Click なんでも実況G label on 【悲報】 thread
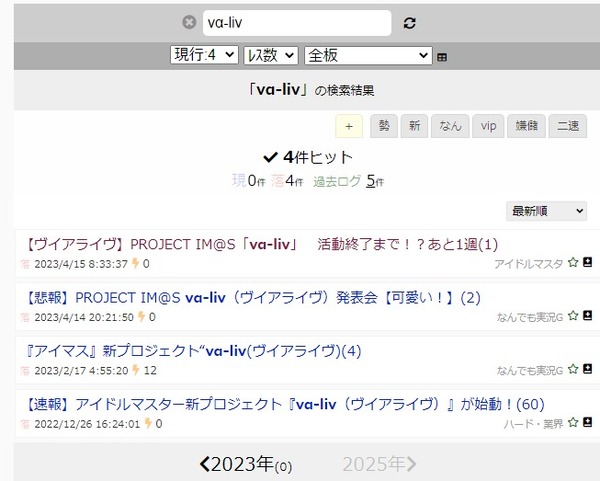This screenshot has height=481, width=600. point(530,317)
